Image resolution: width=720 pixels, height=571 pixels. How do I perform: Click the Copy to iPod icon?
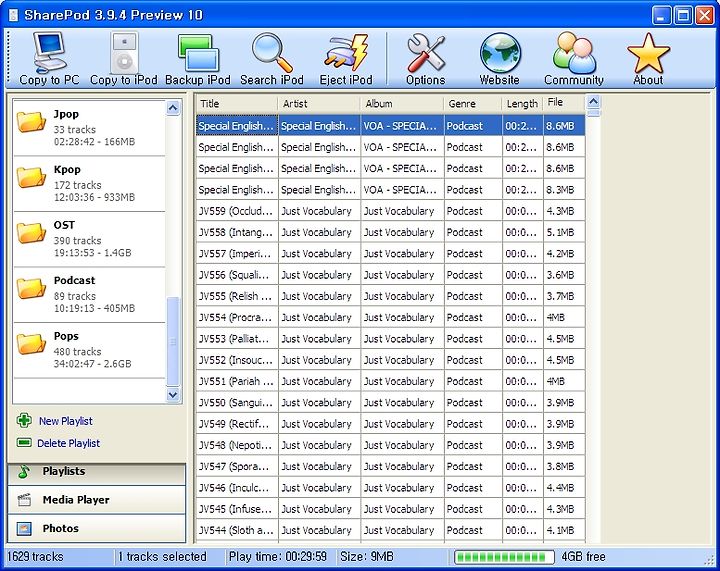pos(124,52)
